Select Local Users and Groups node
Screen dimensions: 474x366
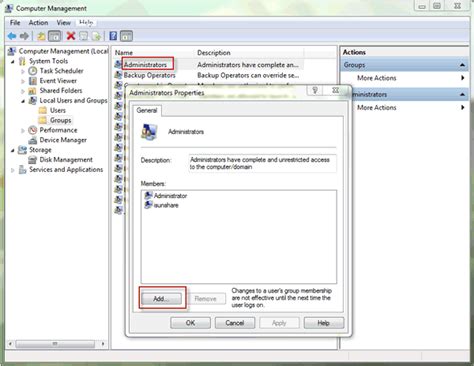[68, 100]
